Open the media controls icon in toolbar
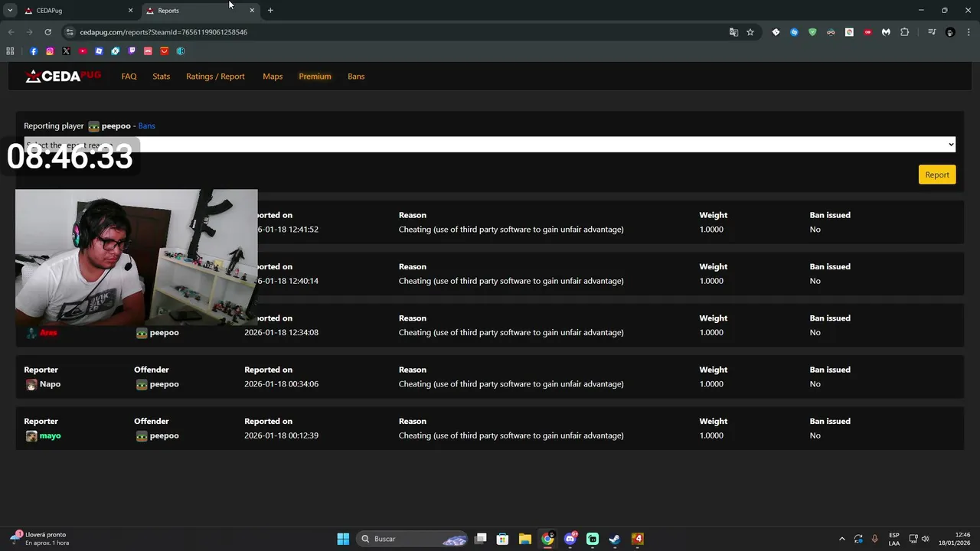The height and width of the screenshot is (551, 980). [932, 32]
